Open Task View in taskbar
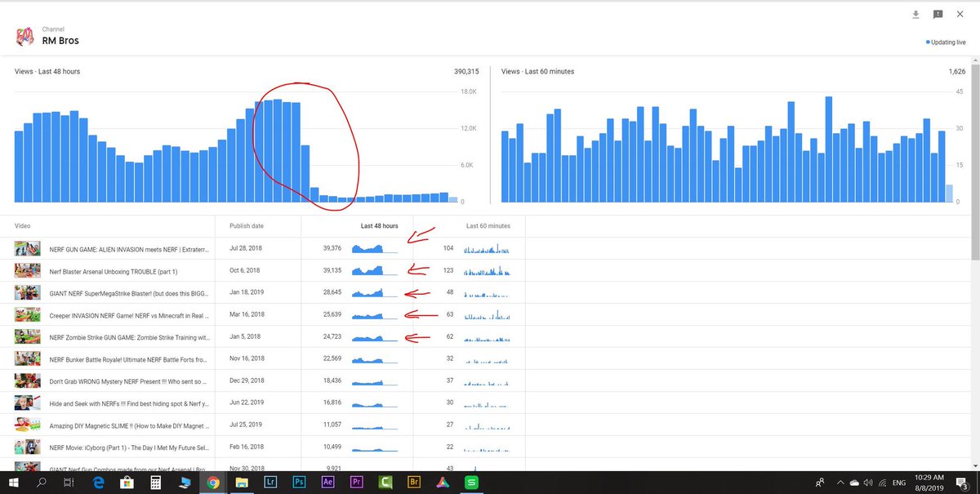 pyautogui.click(x=69, y=483)
